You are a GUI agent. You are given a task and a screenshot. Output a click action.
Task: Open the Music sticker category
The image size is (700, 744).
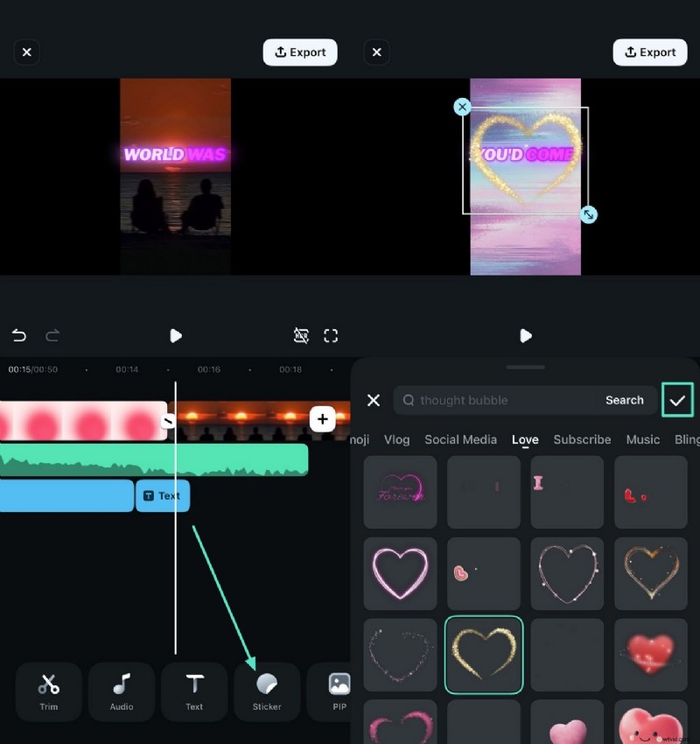point(643,439)
